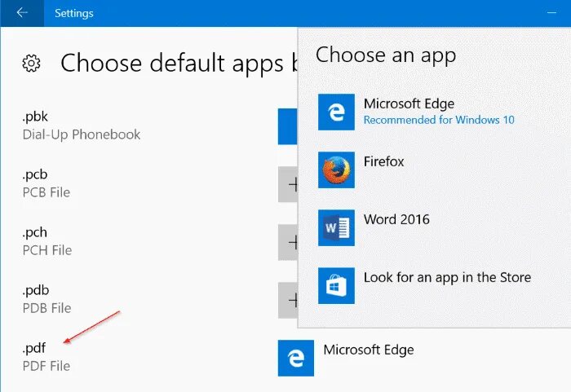This screenshot has width=571, height=392.
Task: Click the Choose default apps page heading
Action: 179,64
